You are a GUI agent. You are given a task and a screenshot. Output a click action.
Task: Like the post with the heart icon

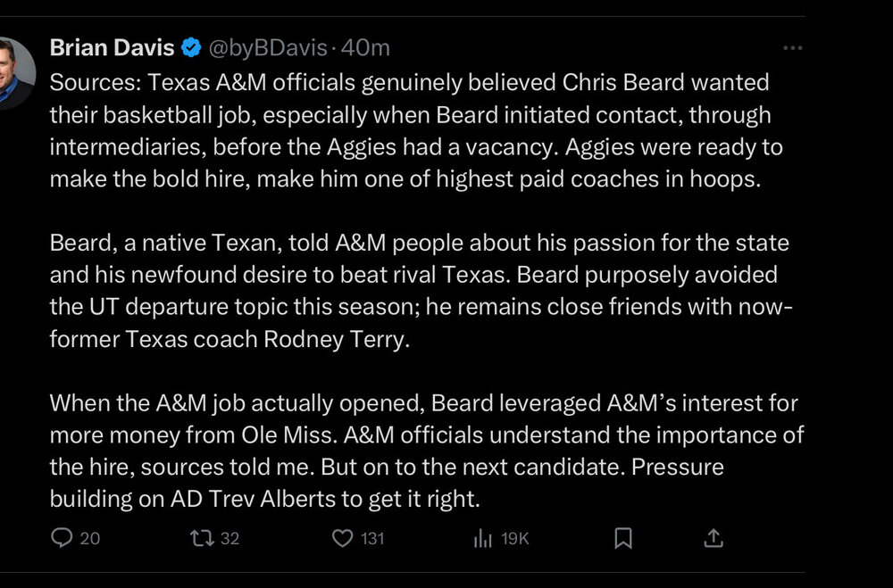pyautogui.click(x=342, y=538)
